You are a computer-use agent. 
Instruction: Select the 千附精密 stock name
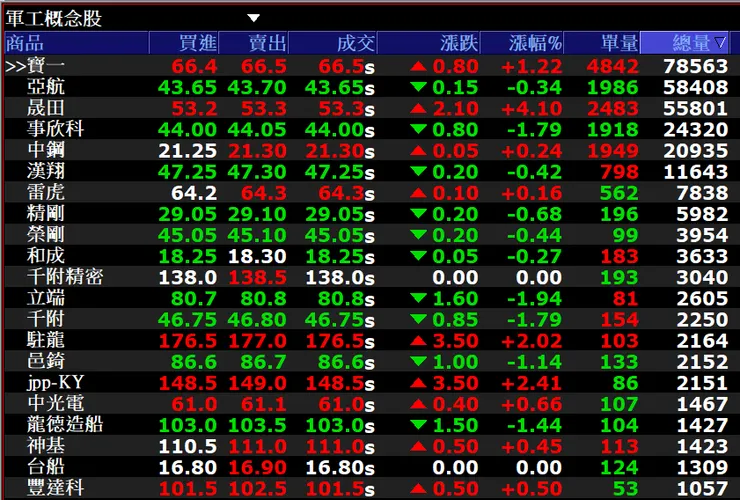pos(65,277)
